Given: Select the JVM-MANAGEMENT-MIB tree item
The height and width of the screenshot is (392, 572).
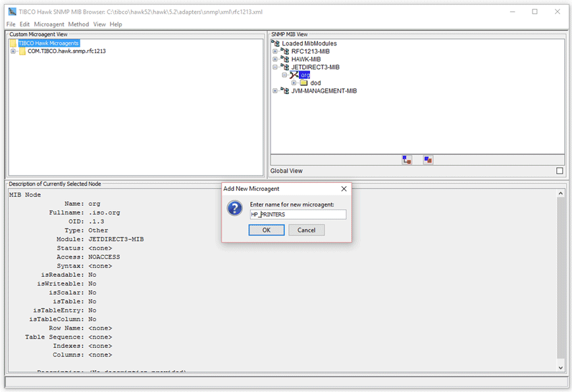Looking at the screenshot, I should 324,91.
